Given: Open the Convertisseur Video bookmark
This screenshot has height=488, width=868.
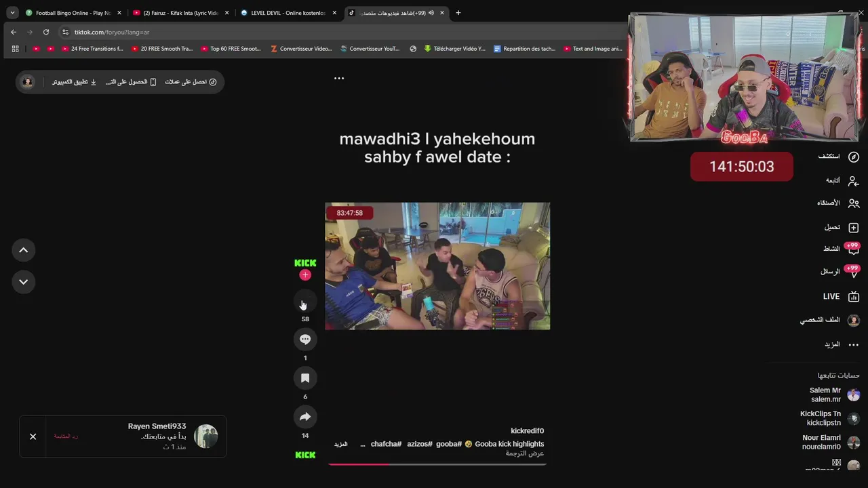Looking at the screenshot, I should (x=301, y=49).
